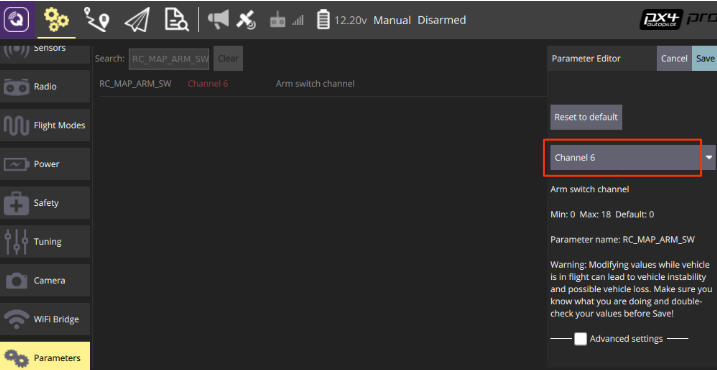Click the Radio controller icon in sidebar

pos(16,86)
